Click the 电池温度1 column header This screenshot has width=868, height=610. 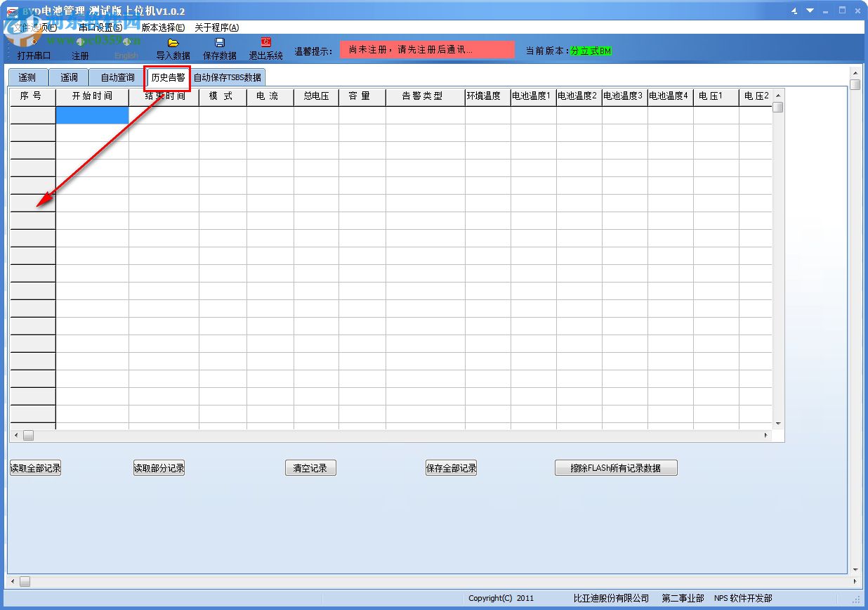(x=533, y=96)
